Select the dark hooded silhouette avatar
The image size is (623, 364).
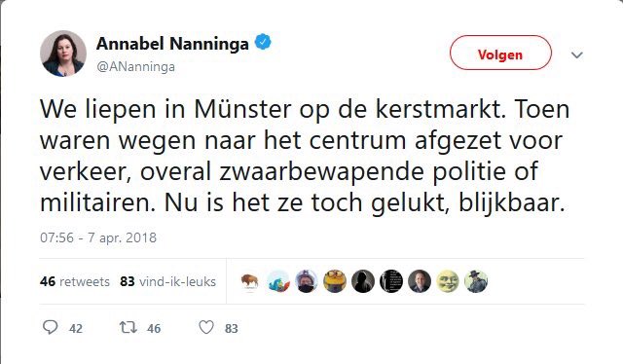coord(363,281)
